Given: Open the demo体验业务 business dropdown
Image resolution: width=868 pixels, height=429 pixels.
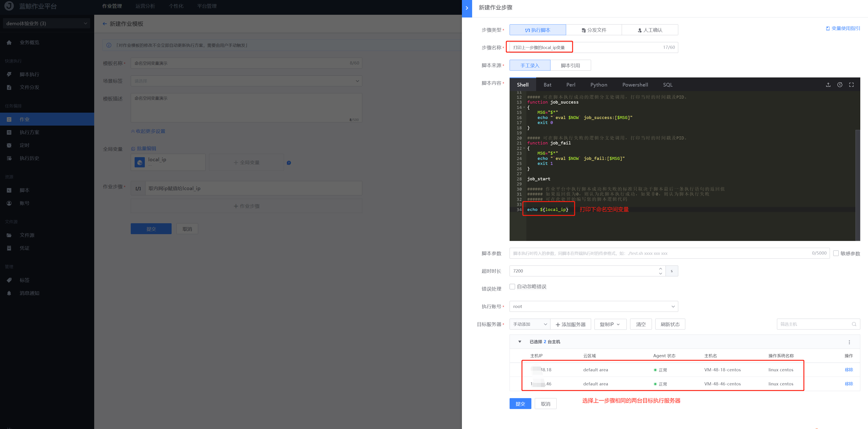Looking at the screenshot, I should (47, 23).
